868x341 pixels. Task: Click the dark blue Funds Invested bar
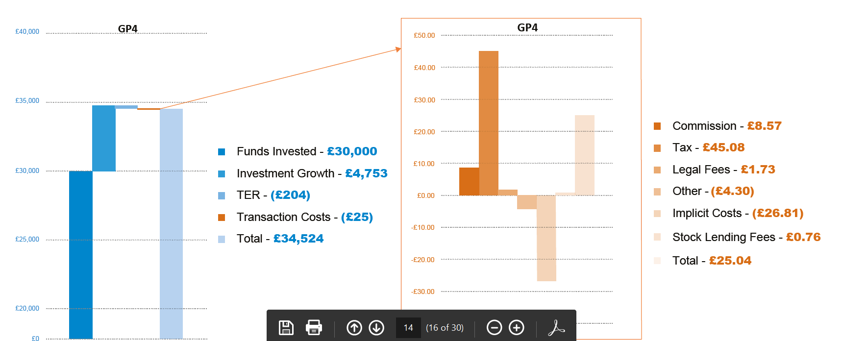(x=81, y=255)
